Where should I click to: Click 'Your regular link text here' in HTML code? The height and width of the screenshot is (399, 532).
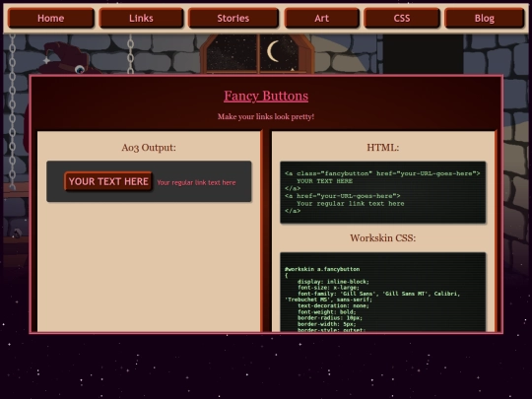(x=351, y=204)
